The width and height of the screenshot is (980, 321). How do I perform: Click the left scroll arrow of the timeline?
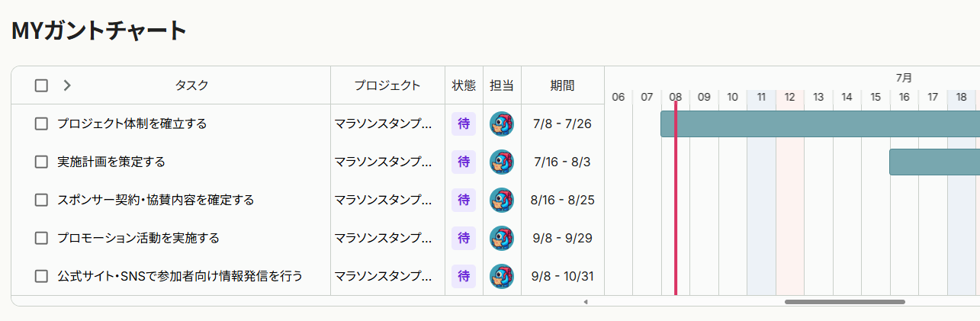[x=586, y=302]
